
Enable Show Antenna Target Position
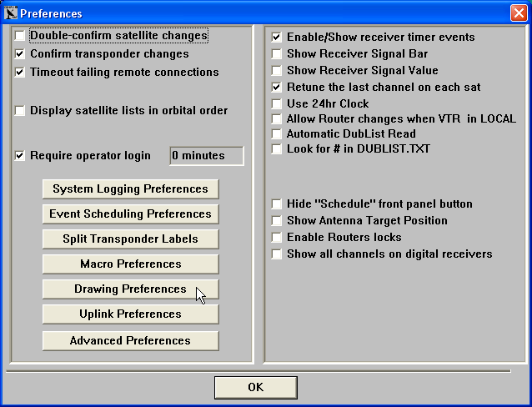pos(277,221)
